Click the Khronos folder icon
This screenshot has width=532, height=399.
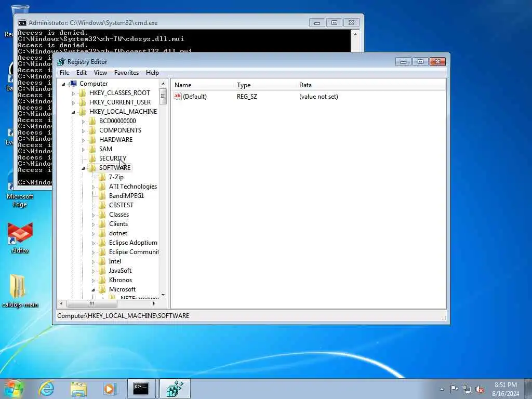[102, 280]
